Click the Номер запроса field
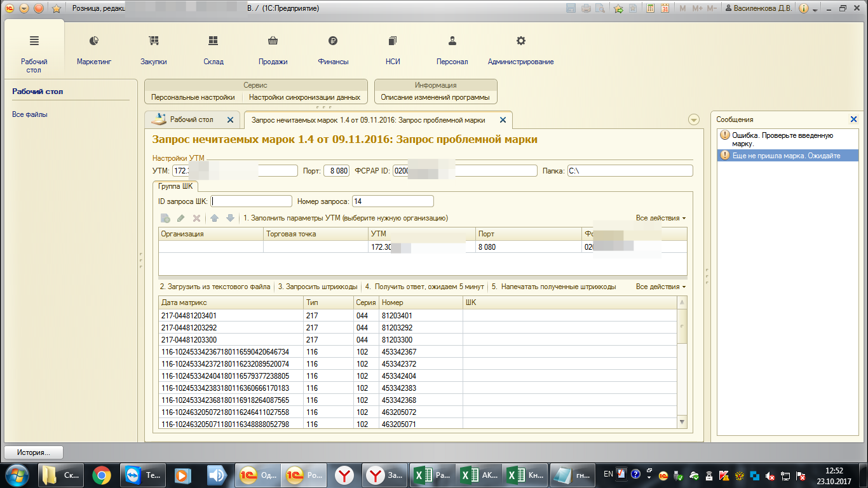The height and width of the screenshot is (488, 868). pos(393,201)
